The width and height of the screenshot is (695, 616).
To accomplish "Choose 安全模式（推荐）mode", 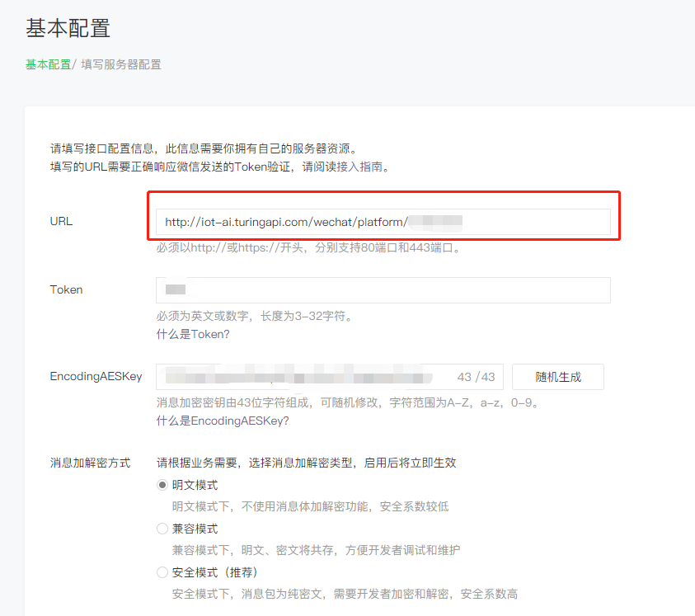I will pos(162,571).
